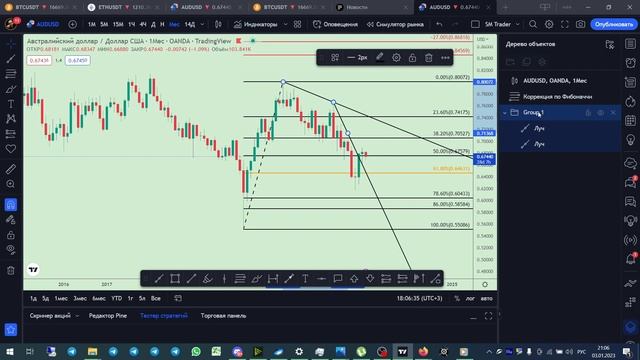This screenshot has height=360, width=640.
Task: Lock the drawing via floating toolbar lock
Action: [412, 58]
